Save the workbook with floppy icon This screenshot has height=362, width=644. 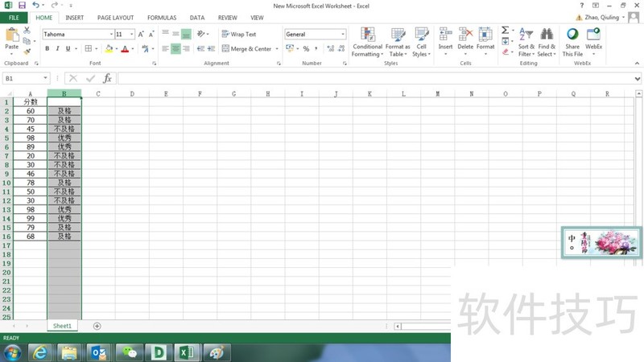pyautogui.click(x=22, y=6)
